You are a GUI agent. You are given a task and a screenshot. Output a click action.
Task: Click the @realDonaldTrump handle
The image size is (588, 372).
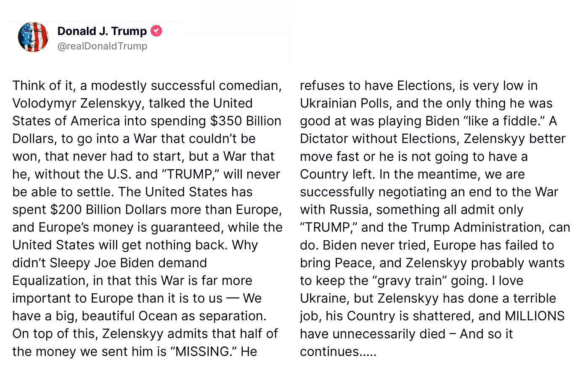click(x=102, y=46)
